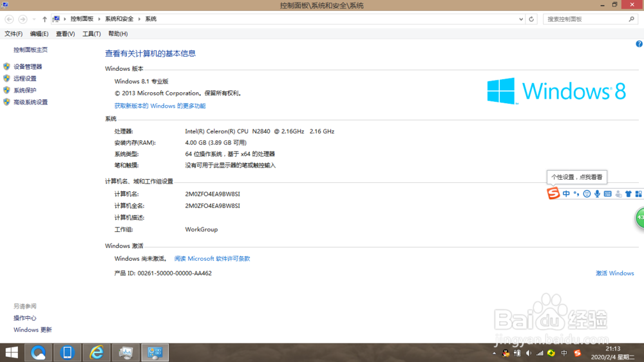Open 系统保护 in the sidebar
This screenshot has width=644, height=362.
24,90
